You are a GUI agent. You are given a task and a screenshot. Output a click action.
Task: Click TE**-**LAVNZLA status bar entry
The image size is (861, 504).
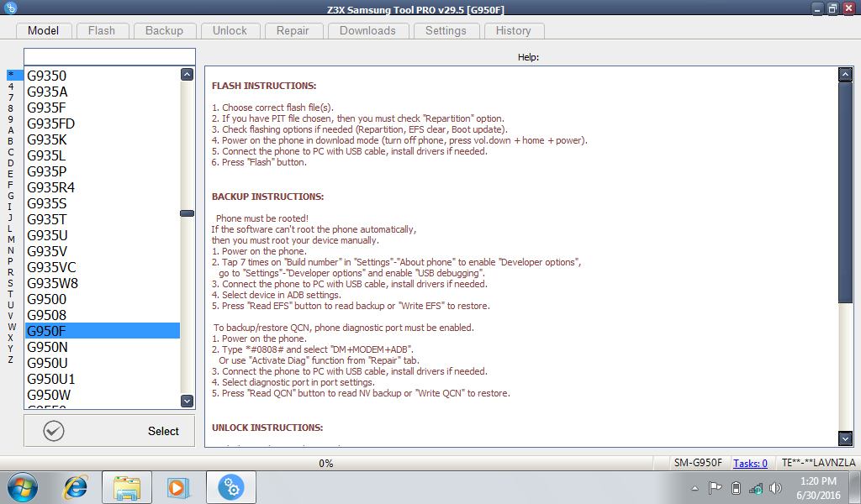[x=818, y=463]
